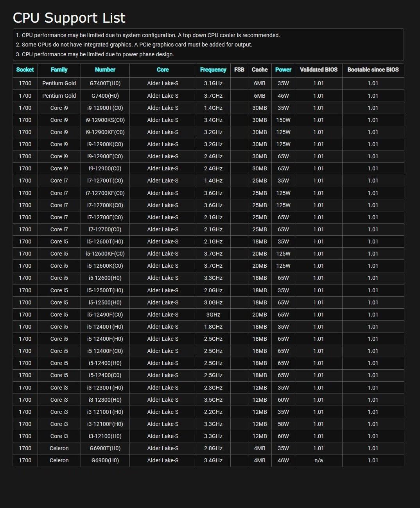Click the n/a Validated BIOS cell
This screenshot has height=508, width=420.
coord(319,460)
